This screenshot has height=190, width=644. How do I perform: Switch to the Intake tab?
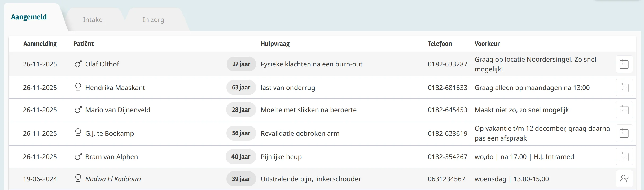(93, 20)
